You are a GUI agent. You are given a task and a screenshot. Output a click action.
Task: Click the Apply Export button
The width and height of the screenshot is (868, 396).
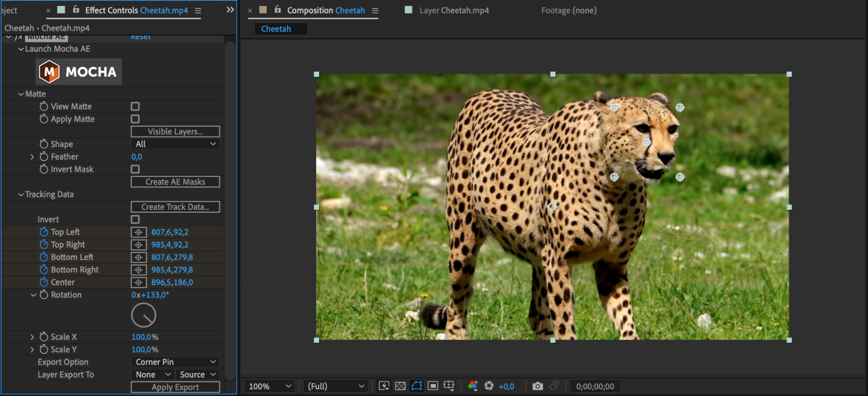pos(175,387)
